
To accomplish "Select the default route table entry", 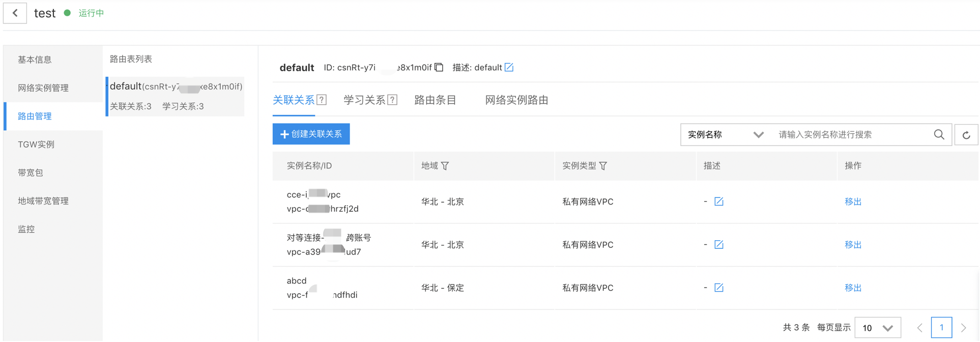I will (176, 96).
